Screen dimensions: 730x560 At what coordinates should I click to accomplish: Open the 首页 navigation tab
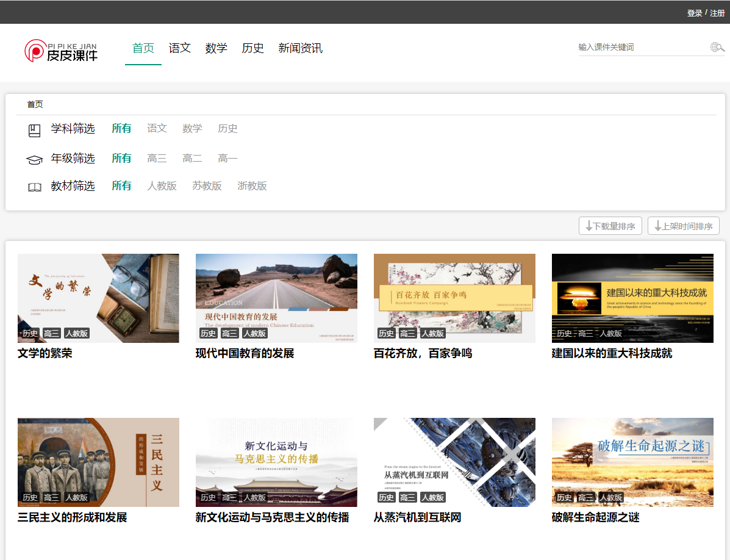(x=143, y=48)
